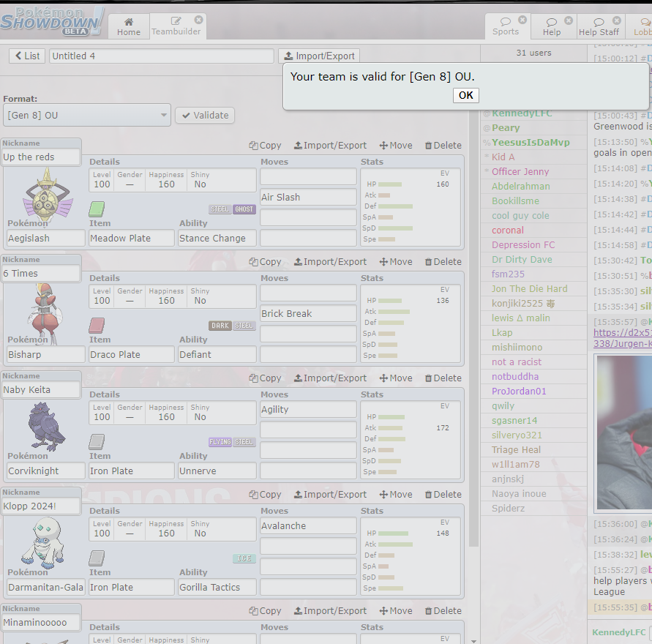The image size is (652, 644).
Task: Move the Aegislash team slot
Action: [x=396, y=146]
